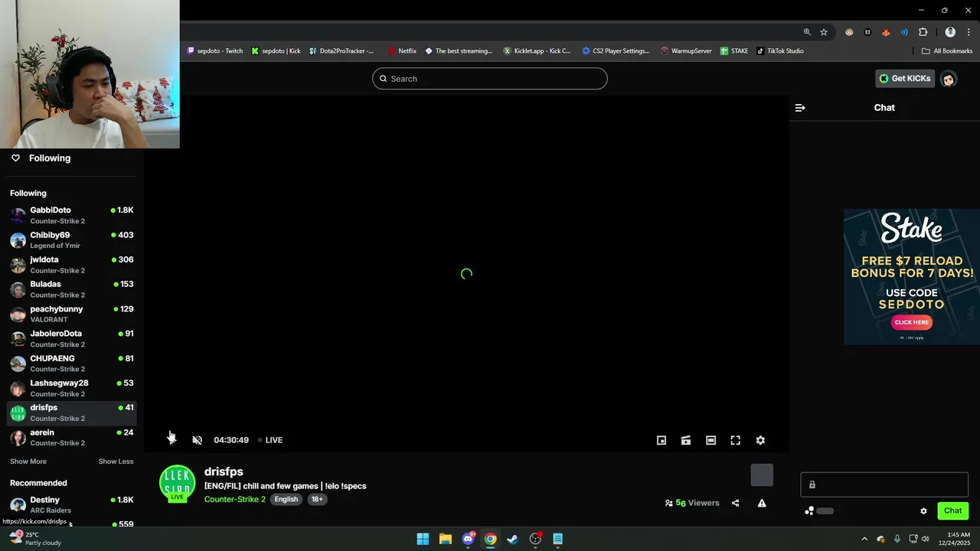Open GabbiDoto's channel in Following
The height and width of the screenshot is (551, 980).
click(x=72, y=215)
